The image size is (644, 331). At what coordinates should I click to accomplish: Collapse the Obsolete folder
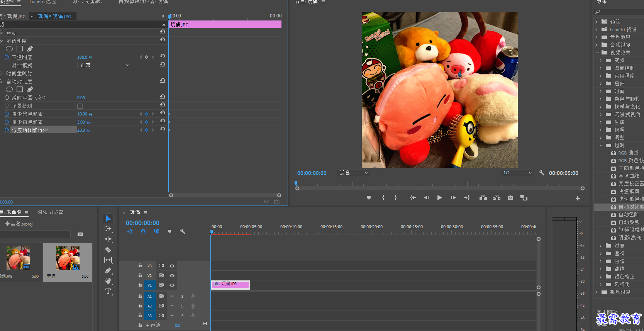(601, 145)
